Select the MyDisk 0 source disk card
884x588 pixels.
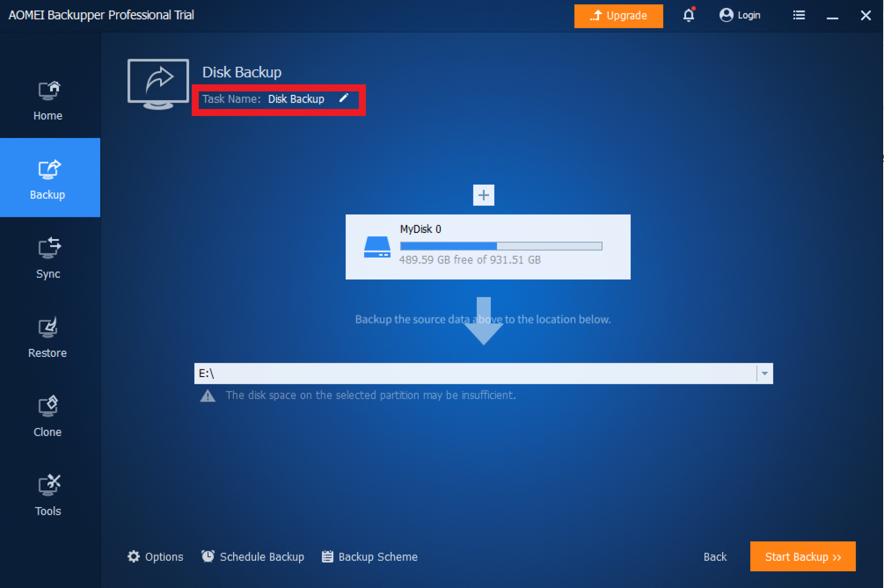tap(488, 247)
